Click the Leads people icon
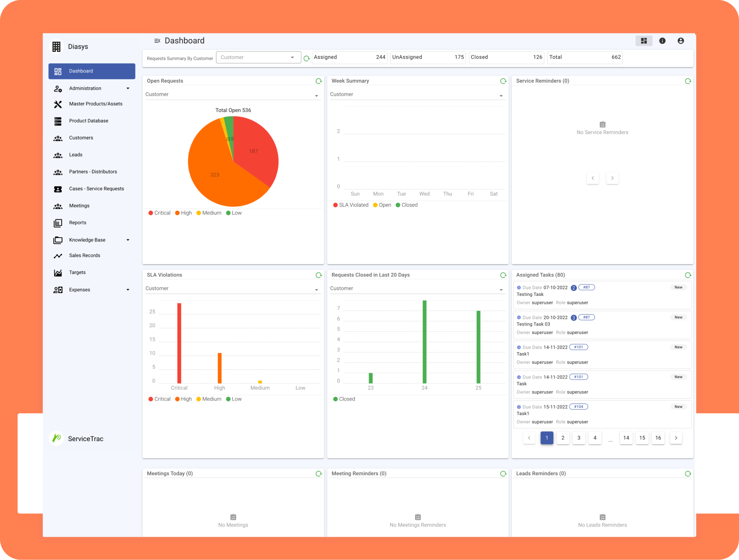 pyautogui.click(x=58, y=155)
